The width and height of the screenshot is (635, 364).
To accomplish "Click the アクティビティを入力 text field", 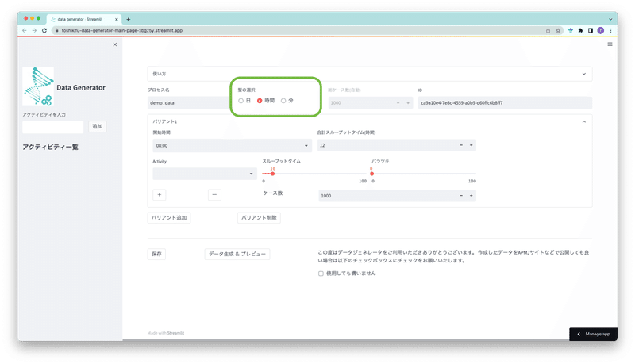I will coord(53,127).
